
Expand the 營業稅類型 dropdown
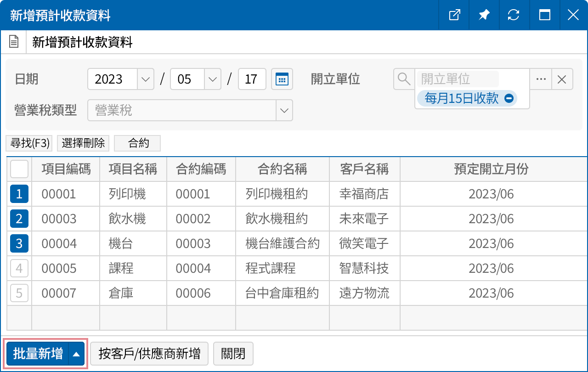pyautogui.click(x=284, y=110)
